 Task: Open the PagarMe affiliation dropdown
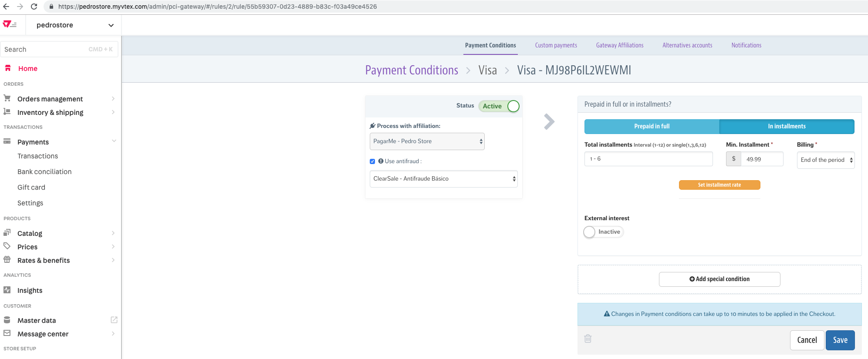coord(427,141)
